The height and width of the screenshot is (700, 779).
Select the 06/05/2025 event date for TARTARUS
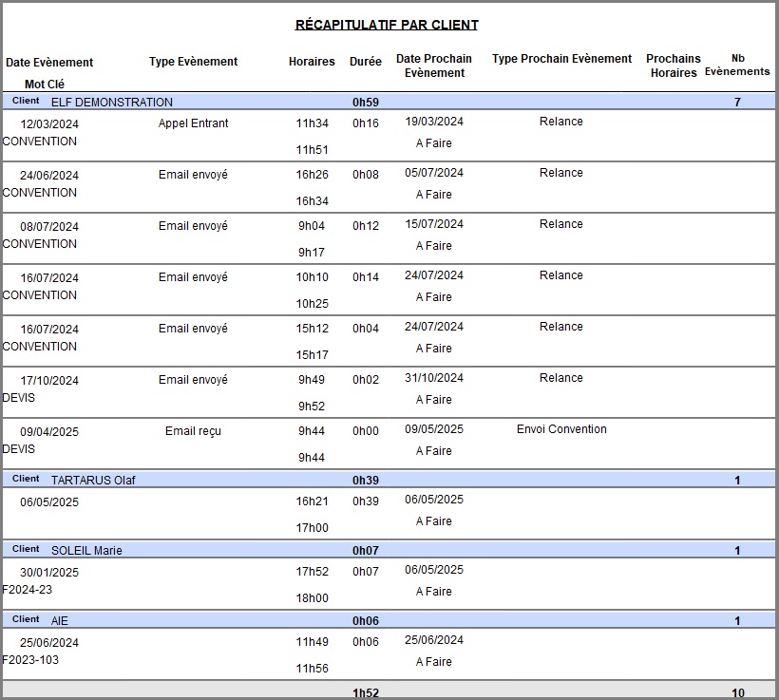pos(49,502)
